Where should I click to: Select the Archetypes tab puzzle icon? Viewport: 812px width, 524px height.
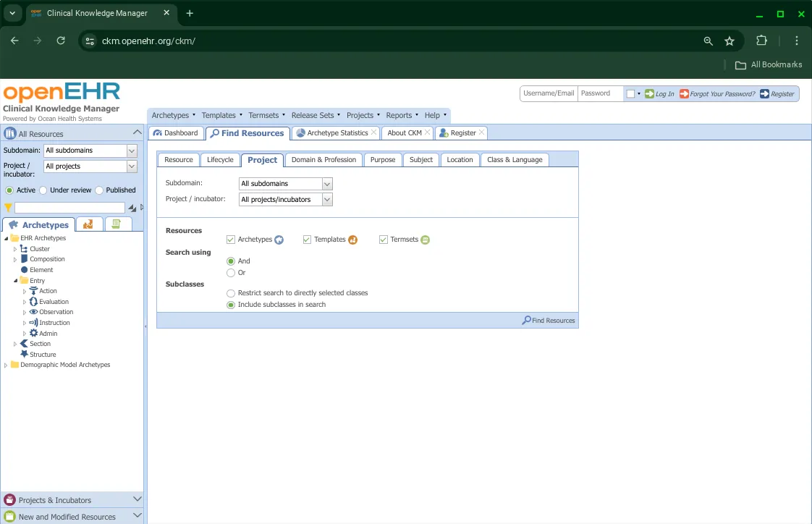point(14,225)
